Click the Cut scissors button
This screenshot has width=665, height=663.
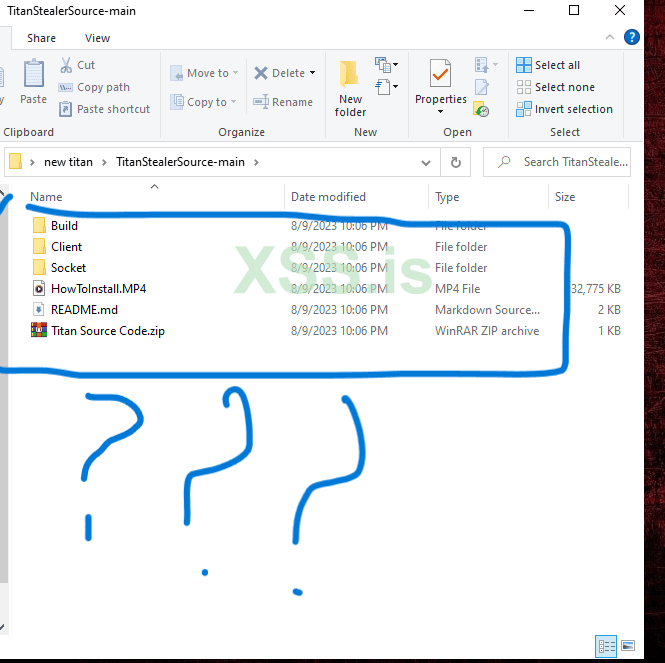[77, 65]
